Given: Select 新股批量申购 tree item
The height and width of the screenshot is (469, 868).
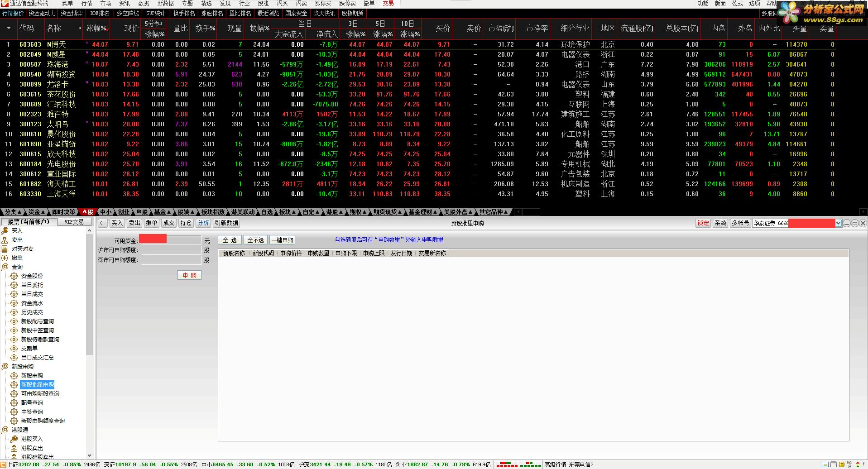Looking at the screenshot, I should 37,385.
